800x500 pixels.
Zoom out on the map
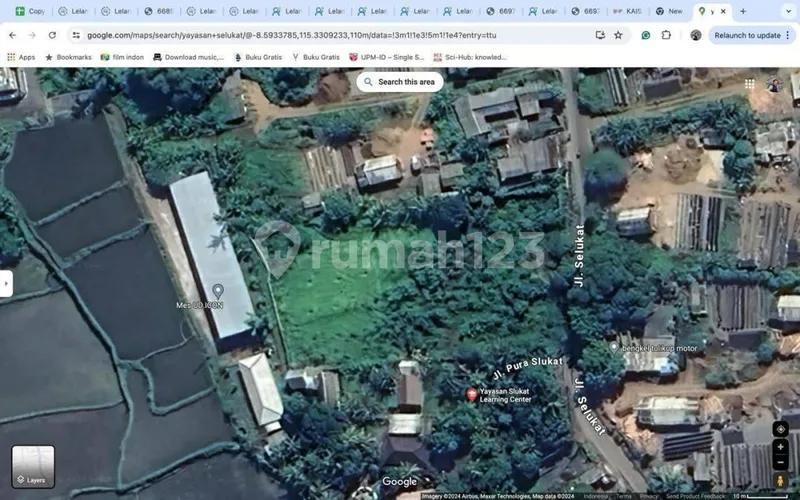coord(781,462)
